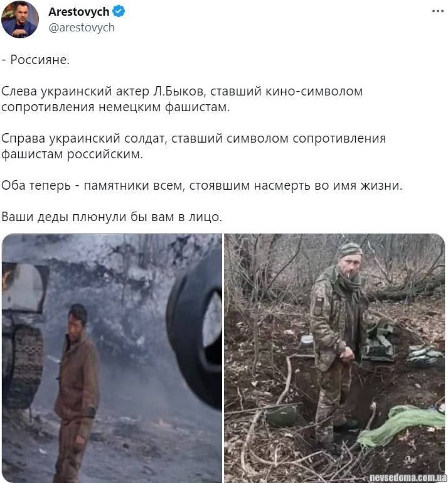Click the line 'Оба теперь - памятники всем'
Image resolution: width=448 pixels, height=483 pixels.
click(202, 186)
